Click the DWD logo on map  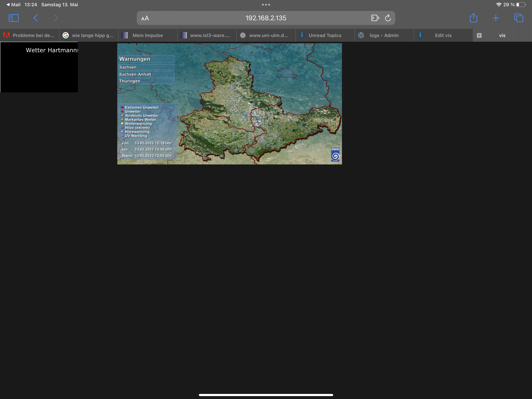pyautogui.click(x=335, y=154)
